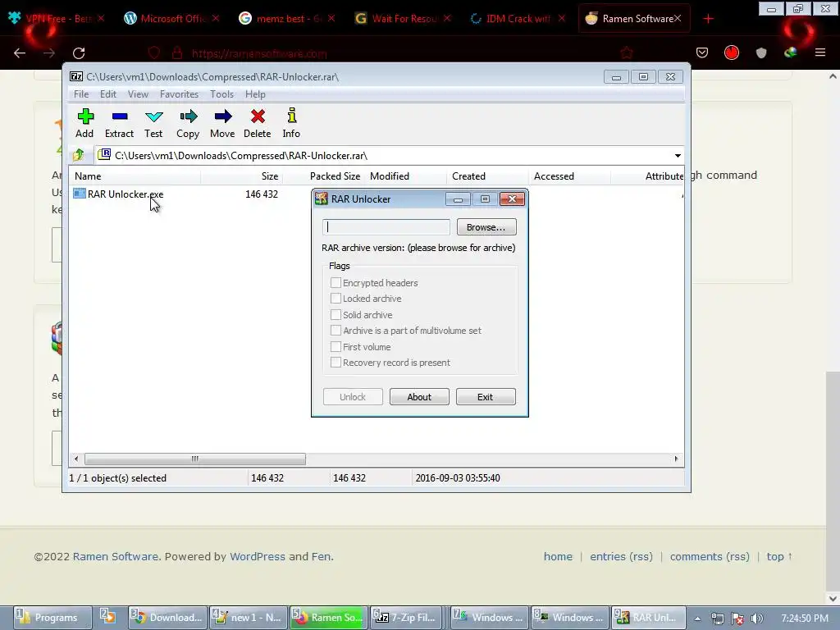Viewport: 840px width, 630px height.
Task: Open the View menu in 7-Zip
Action: pyautogui.click(x=138, y=94)
